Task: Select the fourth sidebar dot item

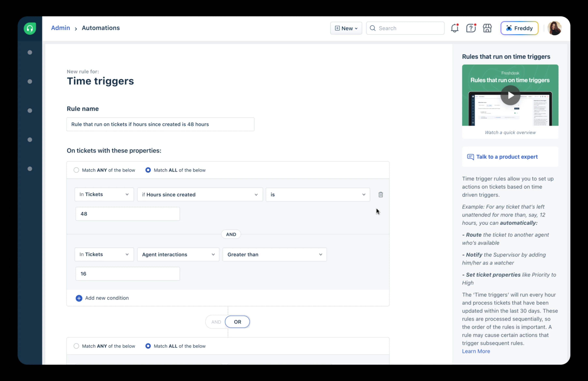Action: [30, 140]
